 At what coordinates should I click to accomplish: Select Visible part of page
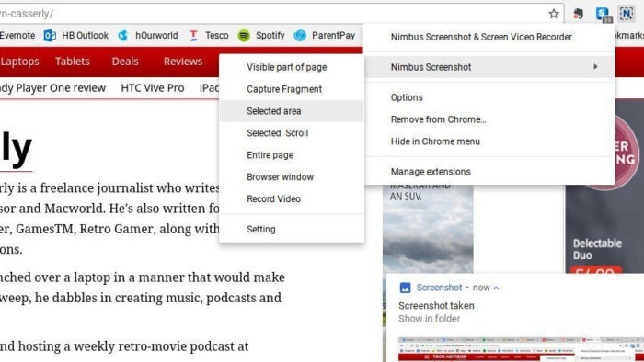click(292, 67)
